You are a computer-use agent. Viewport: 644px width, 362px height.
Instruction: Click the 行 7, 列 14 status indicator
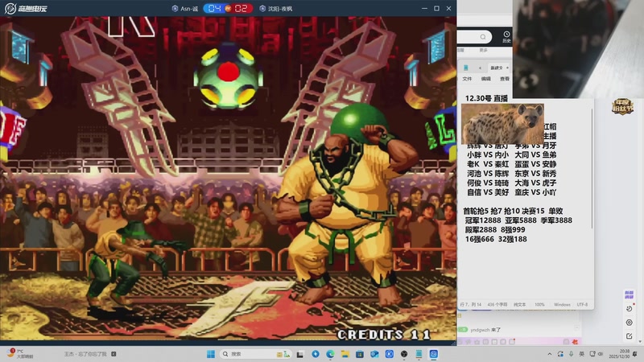[x=471, y=305]
